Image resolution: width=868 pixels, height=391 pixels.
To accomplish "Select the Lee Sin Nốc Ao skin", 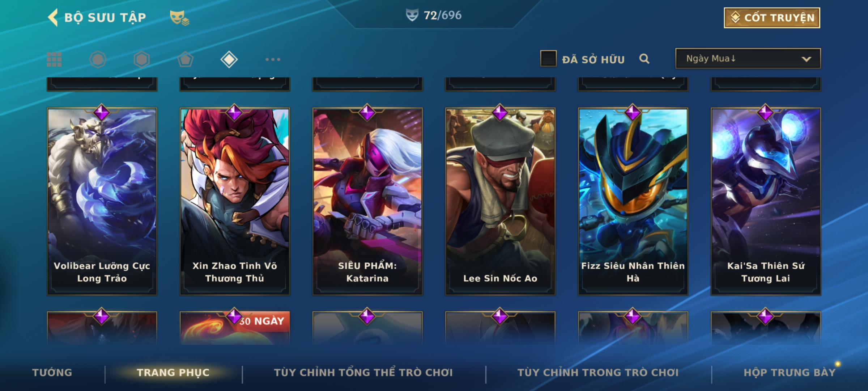I will click(500, 201).
